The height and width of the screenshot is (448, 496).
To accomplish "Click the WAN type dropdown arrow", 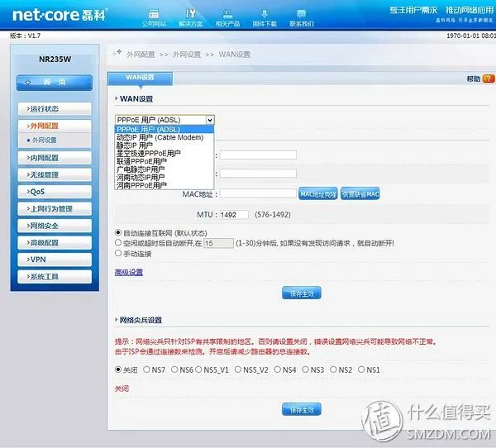I will 210,120.
